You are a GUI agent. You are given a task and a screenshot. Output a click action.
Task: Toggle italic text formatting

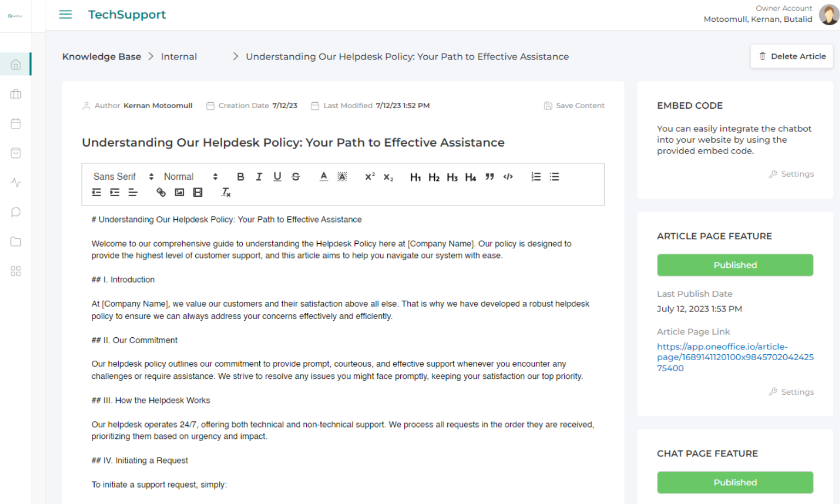[x=259, y=177]
